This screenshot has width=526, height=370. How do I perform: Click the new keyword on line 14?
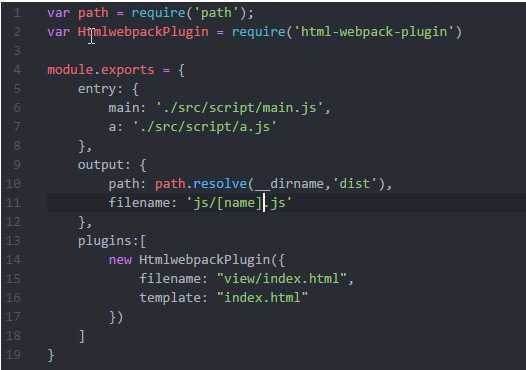click(x=120, y=260)
